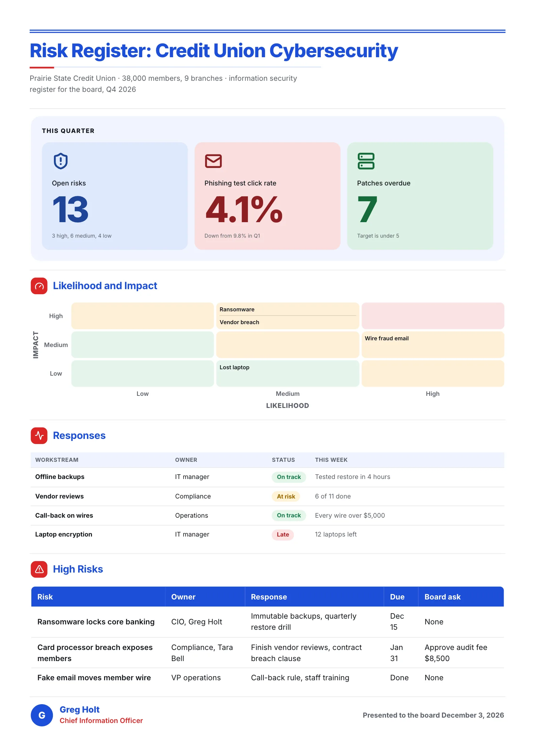Image resolution: width=535 pixels, height=756 pixels.
Task: Click the Greg Holt name in the footer
Action: (80, 710)
